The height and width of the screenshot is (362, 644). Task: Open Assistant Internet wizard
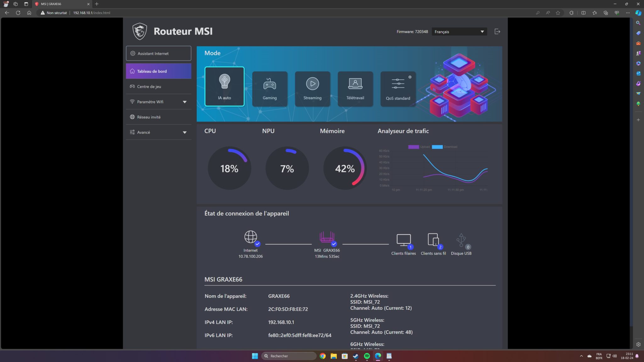[x=158, y=53]
